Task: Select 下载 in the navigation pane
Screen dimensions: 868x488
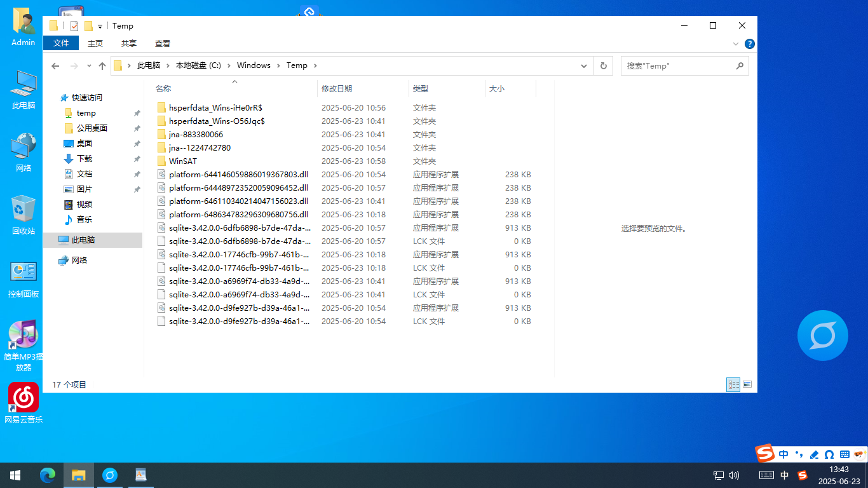Action: 85,159
